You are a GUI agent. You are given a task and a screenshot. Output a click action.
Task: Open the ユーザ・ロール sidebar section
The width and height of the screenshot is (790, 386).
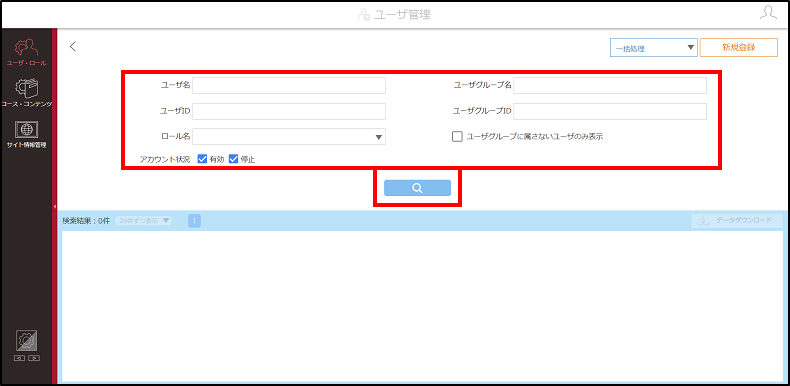(x=26, y=53)
